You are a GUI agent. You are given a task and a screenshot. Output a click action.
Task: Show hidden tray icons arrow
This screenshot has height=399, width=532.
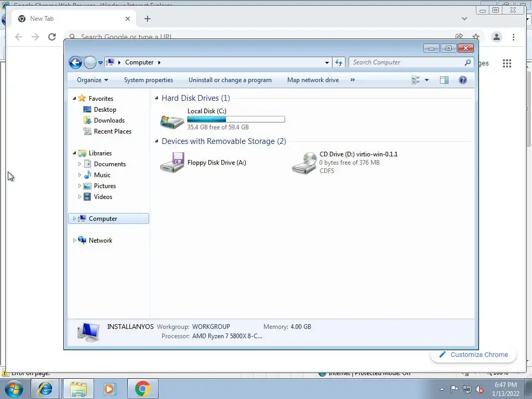[442, 389]
